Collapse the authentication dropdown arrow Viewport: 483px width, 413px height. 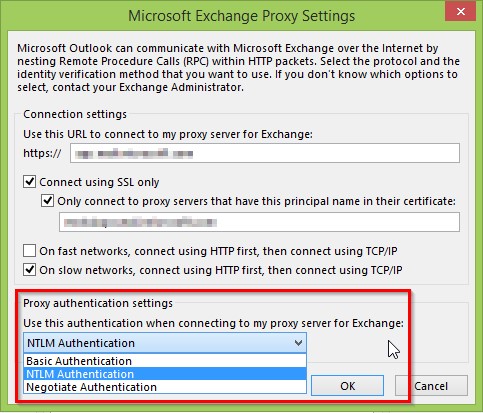coord(298,343)
